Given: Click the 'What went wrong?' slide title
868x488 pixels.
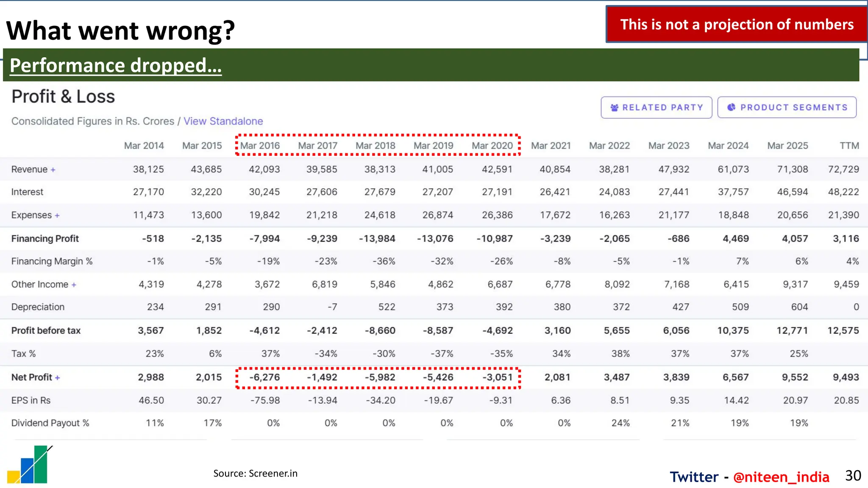Looking at the screenshot, I should tap(120, 31).
